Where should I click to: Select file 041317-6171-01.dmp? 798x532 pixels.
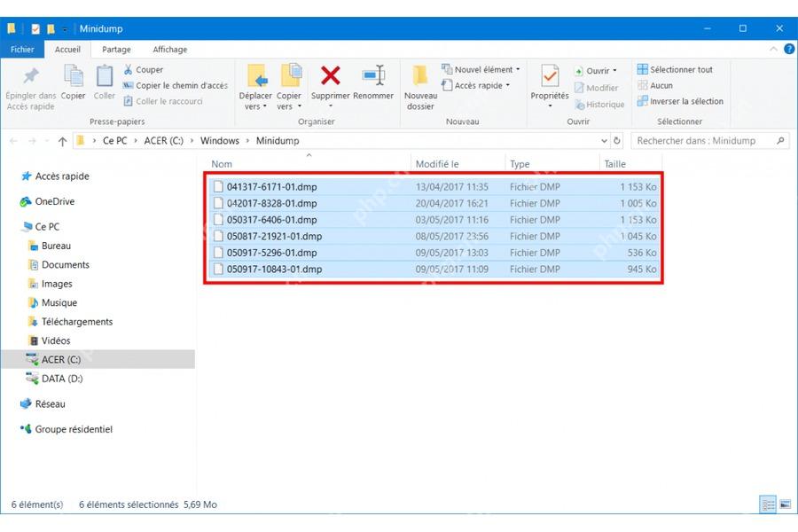click(434, 187)
